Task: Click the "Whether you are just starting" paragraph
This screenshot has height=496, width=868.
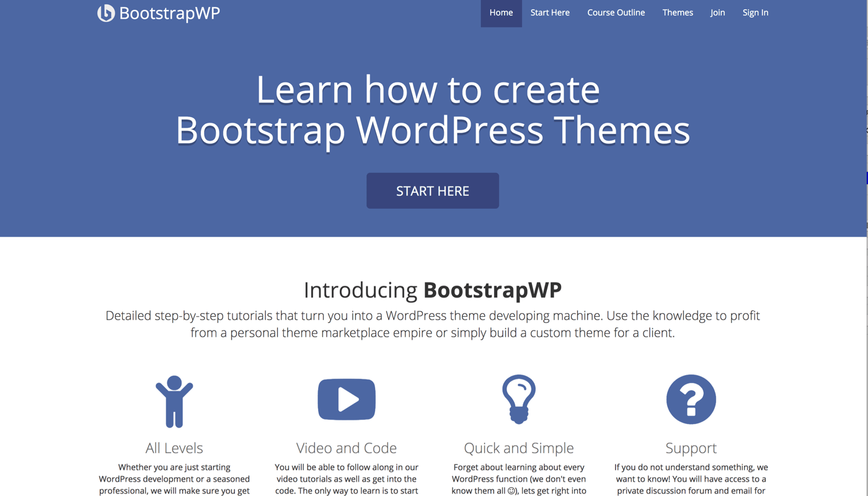Action: pos(174,479)
